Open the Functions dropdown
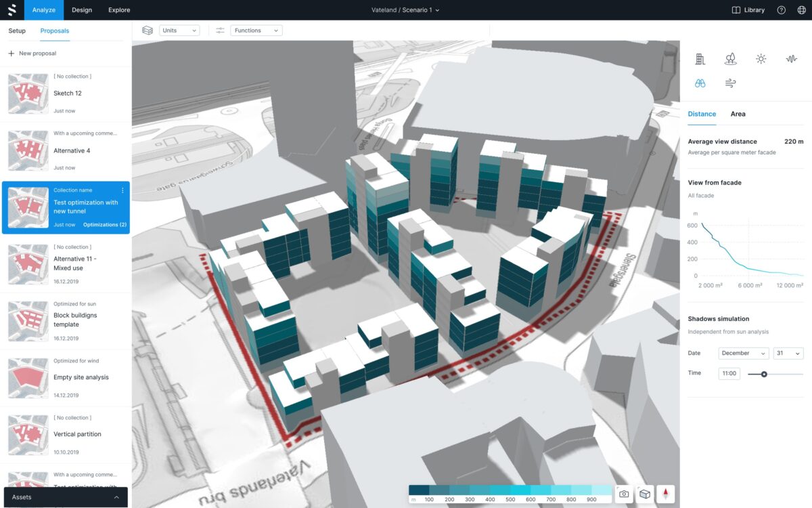Viewport: 812px width, 508px height. 256,30
